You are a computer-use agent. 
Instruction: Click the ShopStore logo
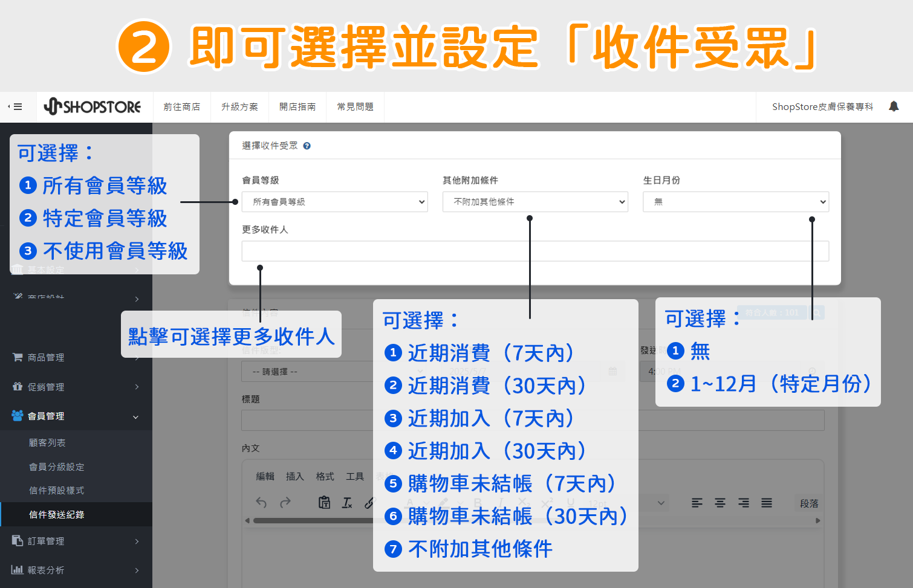[93, 107]
